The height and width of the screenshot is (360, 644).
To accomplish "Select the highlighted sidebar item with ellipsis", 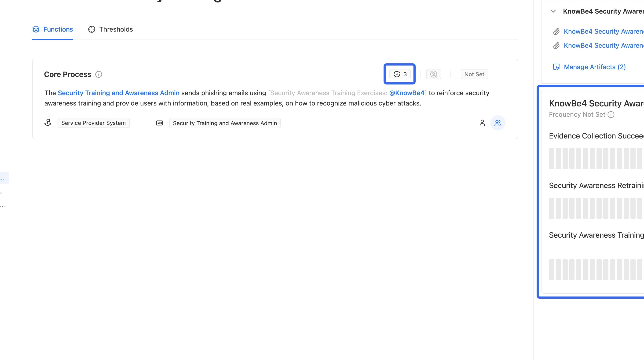I will pos(4,178).
